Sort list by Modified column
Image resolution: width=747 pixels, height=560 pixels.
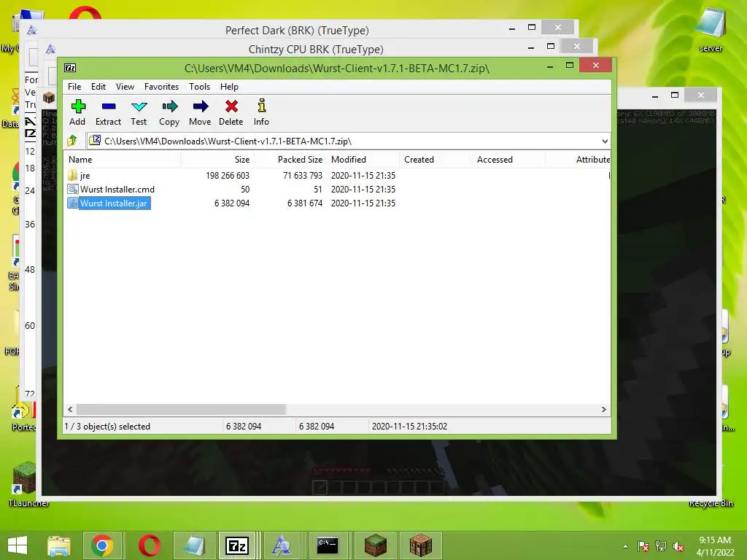coord(363,160)
